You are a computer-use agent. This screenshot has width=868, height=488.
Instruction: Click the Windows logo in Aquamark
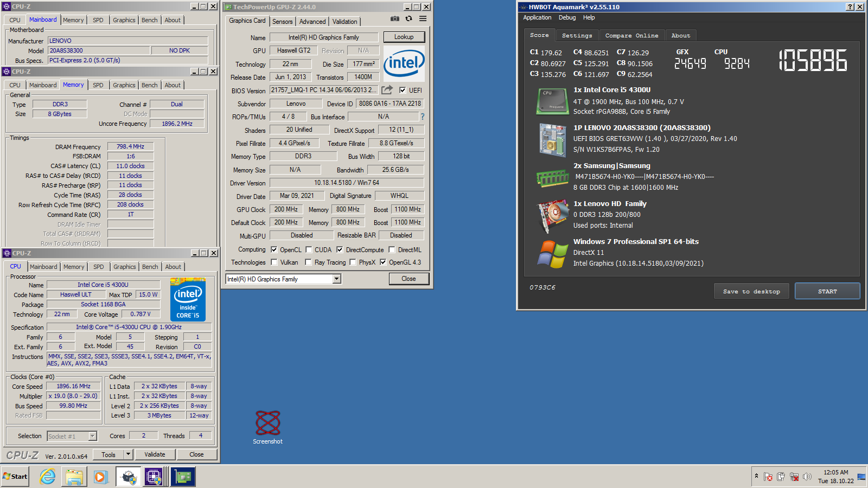[552, 254]
